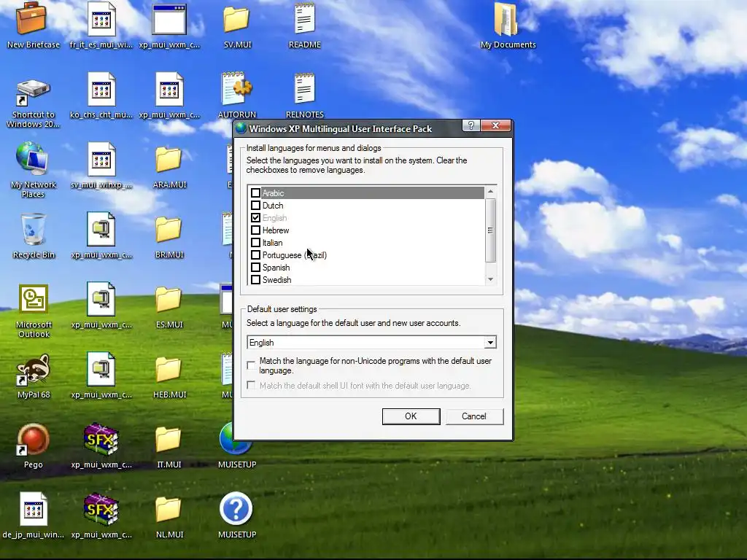The width and height of the screenshot is (747, 560).
Task: Cancel the Multilingual User Interface dialog
Action: 474,416
